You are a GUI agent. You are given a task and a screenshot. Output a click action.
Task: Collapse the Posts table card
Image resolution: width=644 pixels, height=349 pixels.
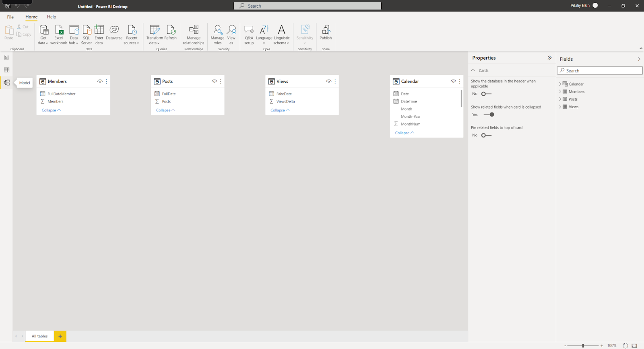coord(165,110)
